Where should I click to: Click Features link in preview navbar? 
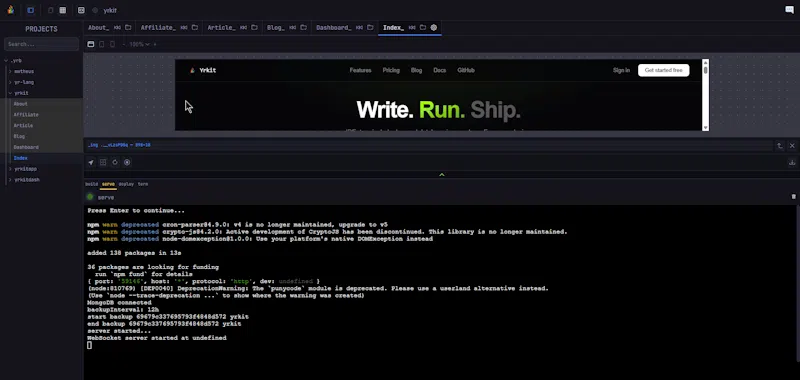[360, 70]
